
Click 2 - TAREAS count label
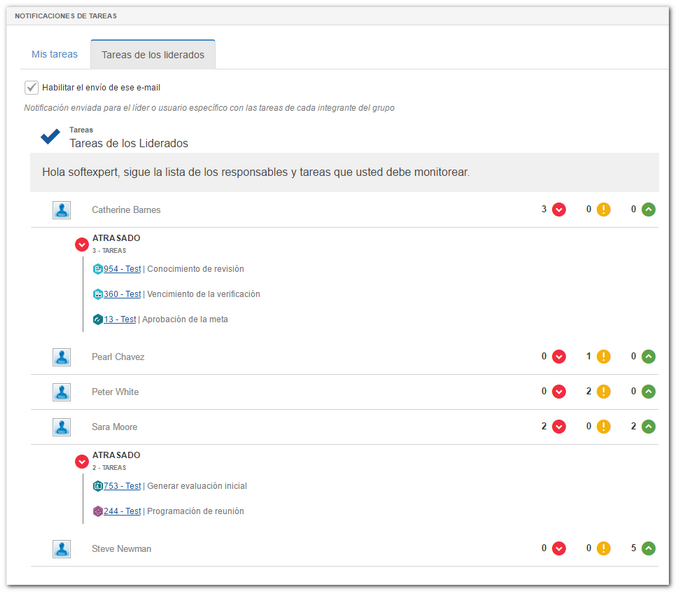109,468
